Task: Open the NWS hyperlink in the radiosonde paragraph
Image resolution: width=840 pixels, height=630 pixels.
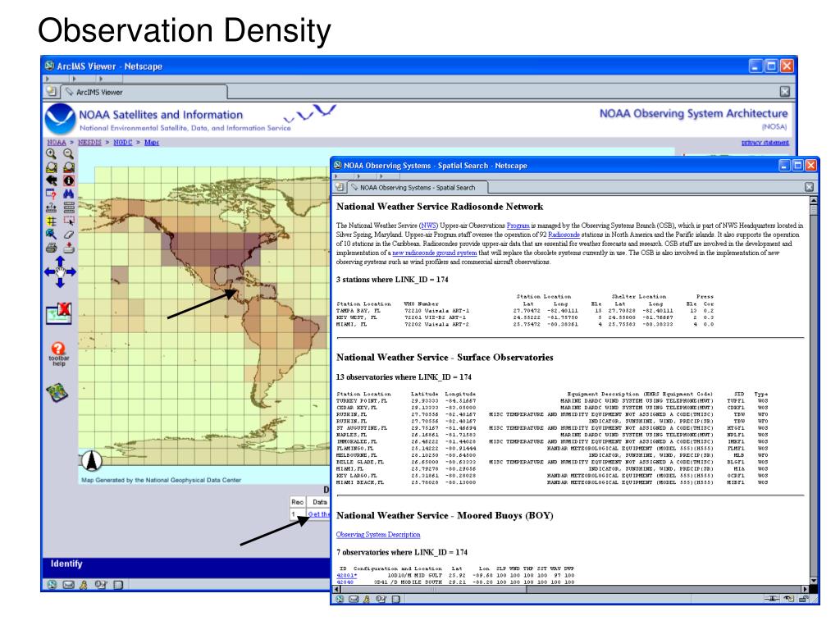Action: pos(428,226)
